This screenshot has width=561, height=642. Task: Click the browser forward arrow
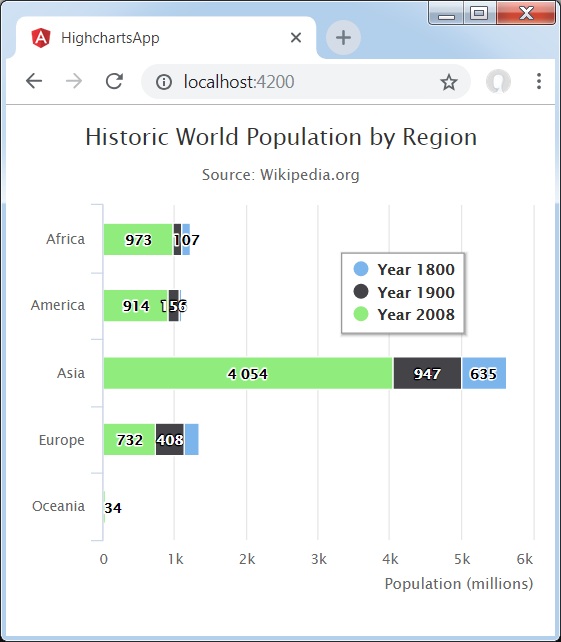(x=74, y=81)
